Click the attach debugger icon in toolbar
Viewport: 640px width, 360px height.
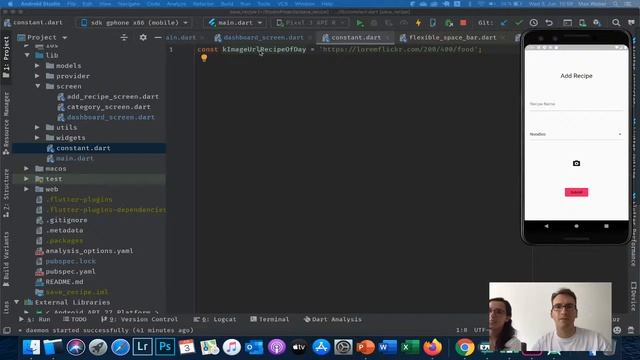(448, 23)
